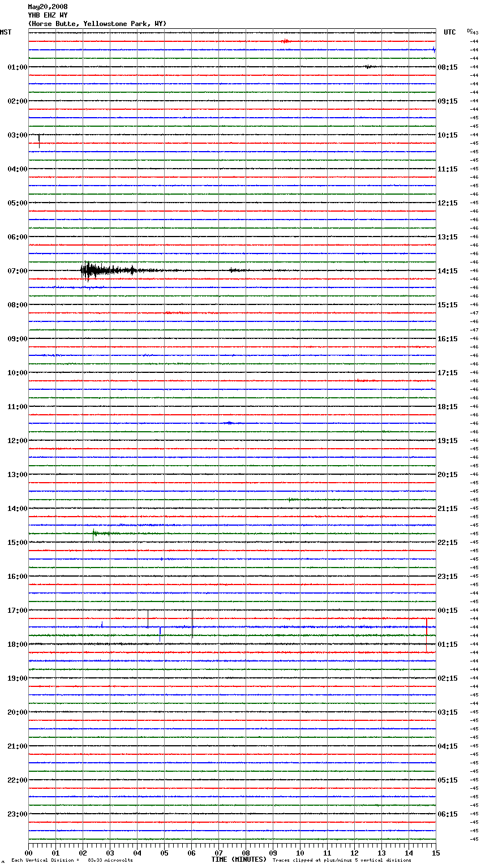
Task: Select the YHB EHZ WY station code
Action: (x=48, y=15)
